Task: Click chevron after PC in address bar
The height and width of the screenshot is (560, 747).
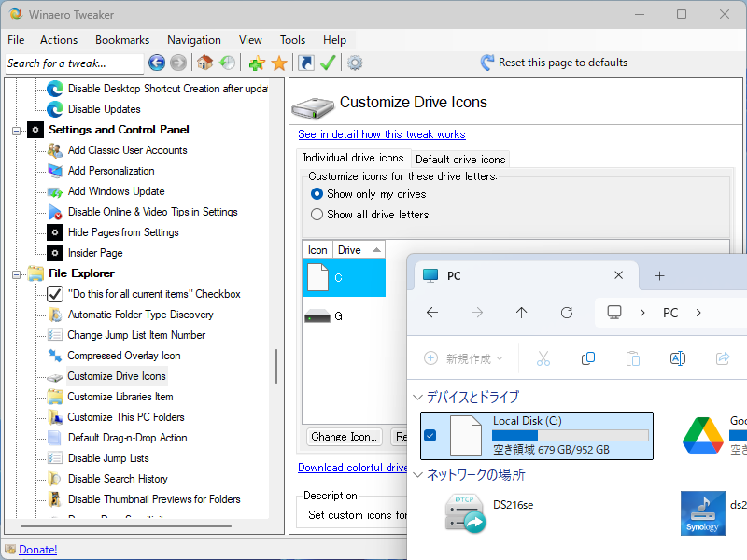Action: coord(698,313)
